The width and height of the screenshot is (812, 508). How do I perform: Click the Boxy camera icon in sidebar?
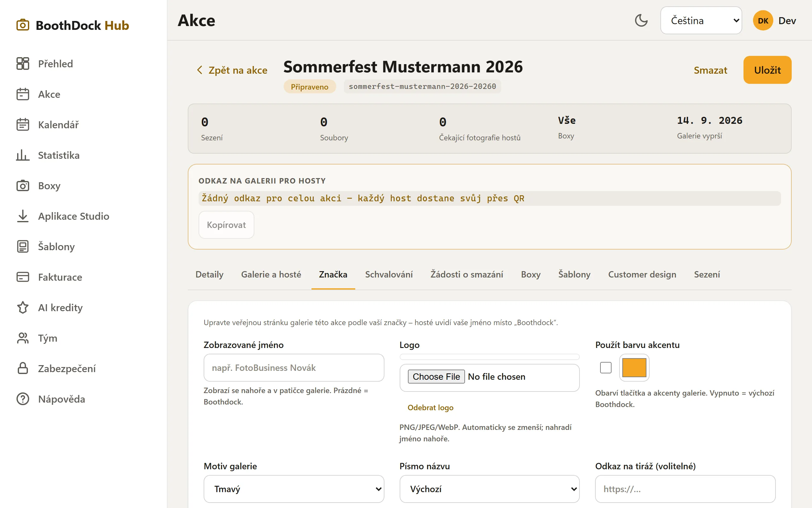coord(23,185)
